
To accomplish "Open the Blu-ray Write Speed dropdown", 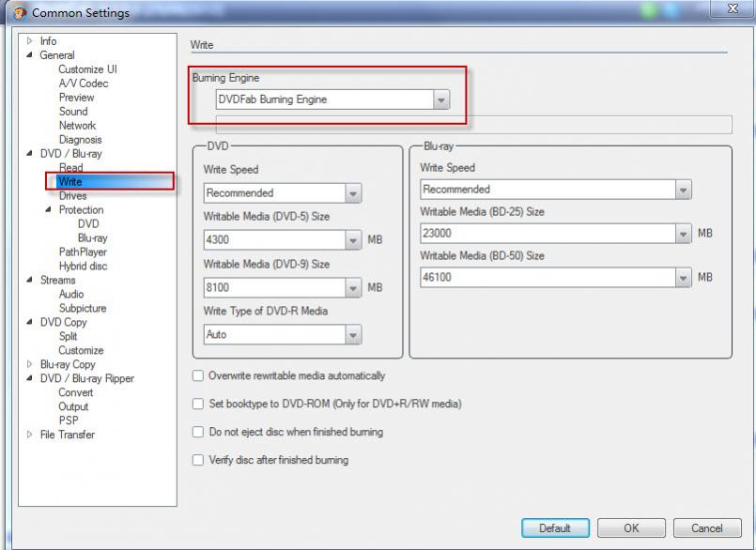I will coord(683,190).
